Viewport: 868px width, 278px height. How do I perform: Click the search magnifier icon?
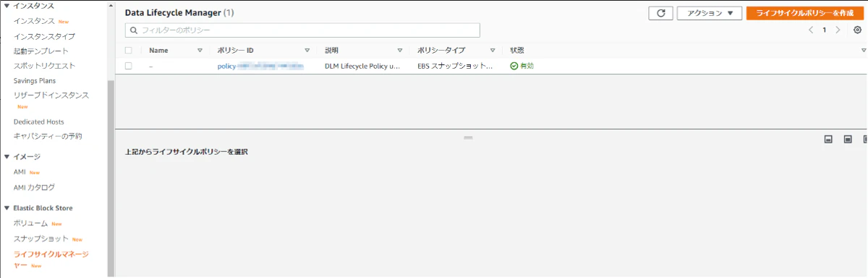pyautogui.click(x=133, y=30)
